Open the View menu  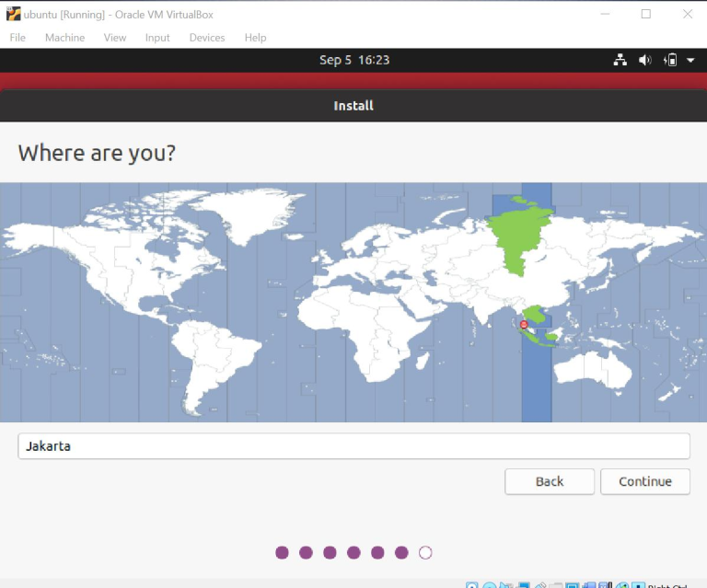115,38
